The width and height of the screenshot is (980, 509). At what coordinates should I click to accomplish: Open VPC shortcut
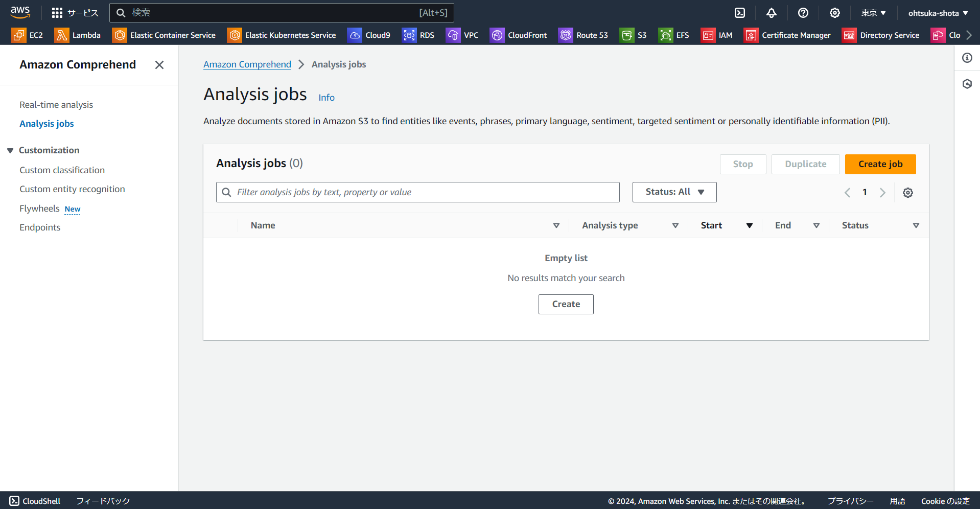pos(462,35)
